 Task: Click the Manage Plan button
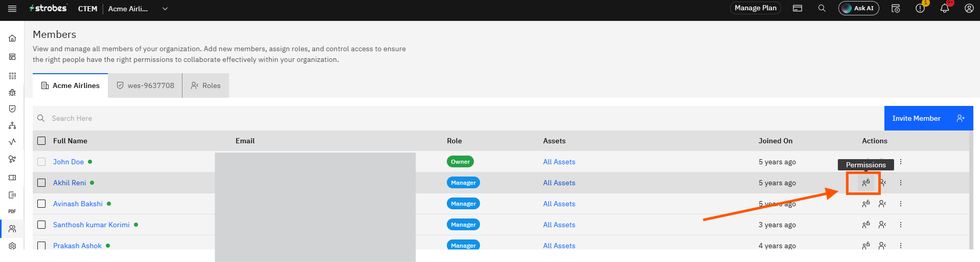pyautogui.click(x=756, y=8)
